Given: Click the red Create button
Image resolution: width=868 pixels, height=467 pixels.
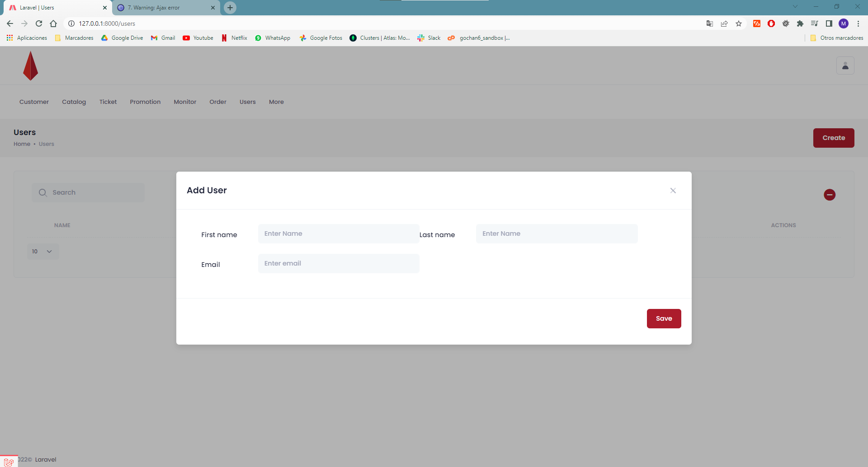Looking at the screenshot, I should click(x=833, y=138).
